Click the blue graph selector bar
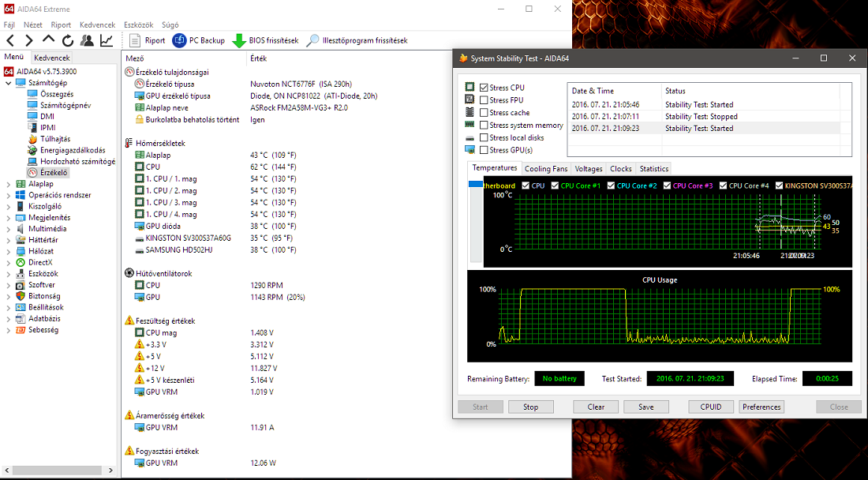The image size is (868, 480). click(475, 185)
